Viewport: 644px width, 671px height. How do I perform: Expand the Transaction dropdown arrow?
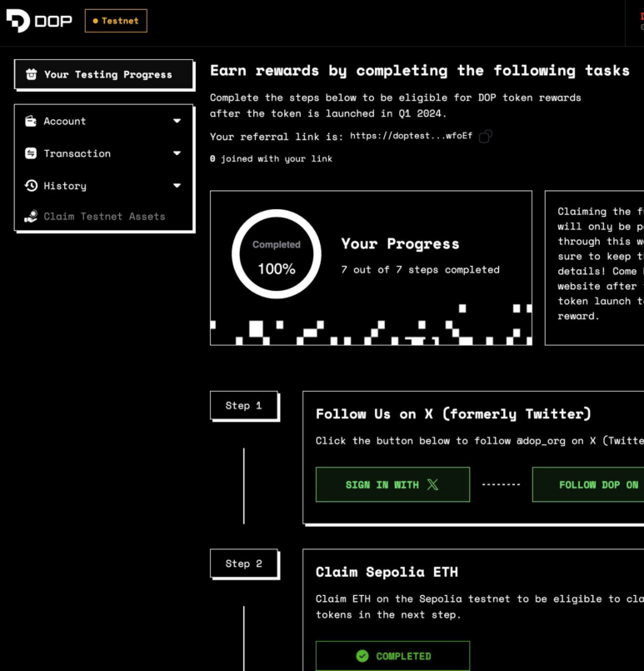177,153
